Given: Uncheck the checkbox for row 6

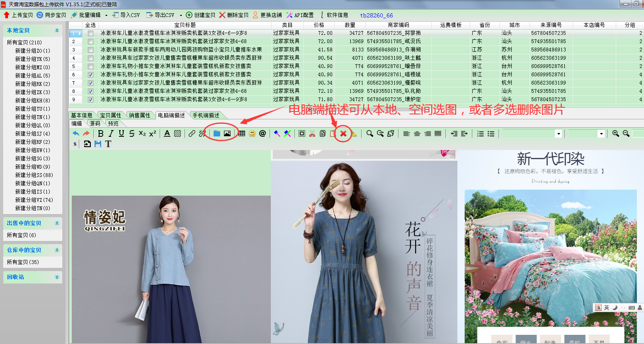Looking at the screenshot, I should click(x=90, y=75).
